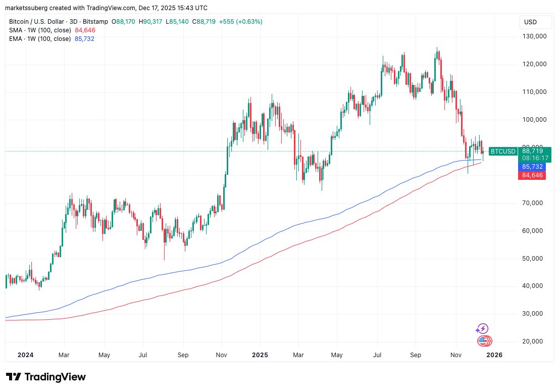Click the 2024 label on time axis

25,355
